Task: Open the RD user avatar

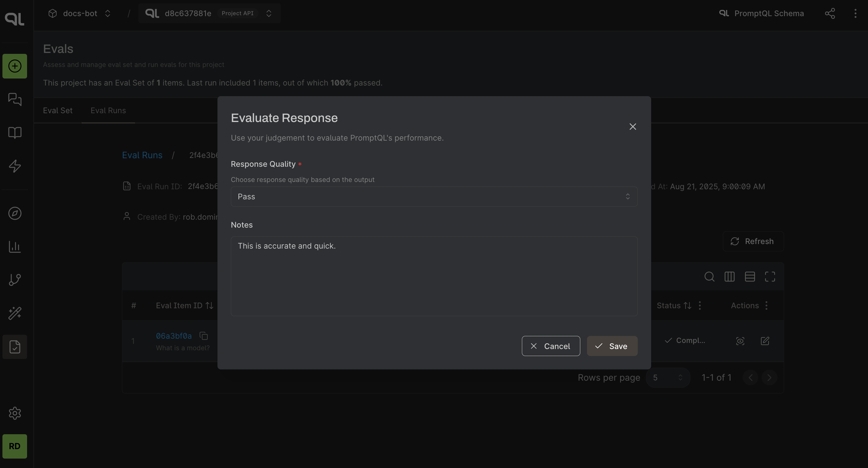Action: 15,446
